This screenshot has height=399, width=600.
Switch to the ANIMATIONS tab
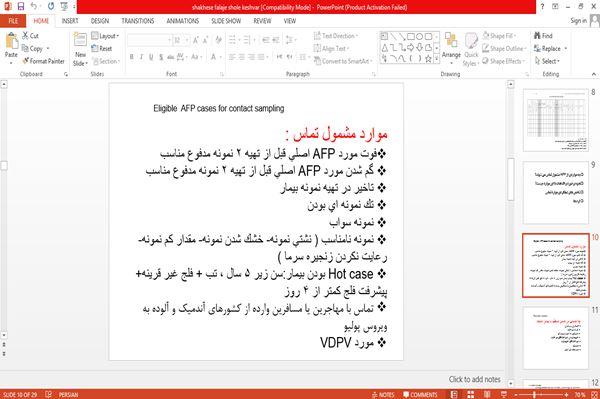(x=183, y=21)
